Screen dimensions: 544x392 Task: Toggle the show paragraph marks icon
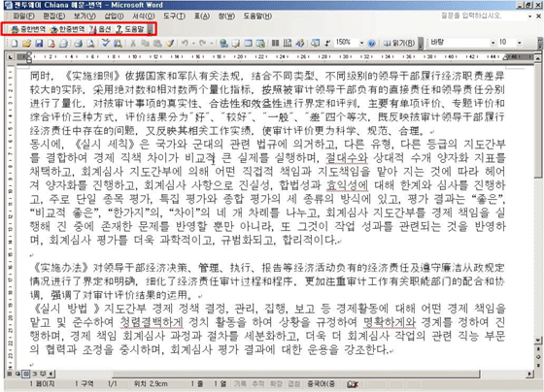[x=327, y=44]
